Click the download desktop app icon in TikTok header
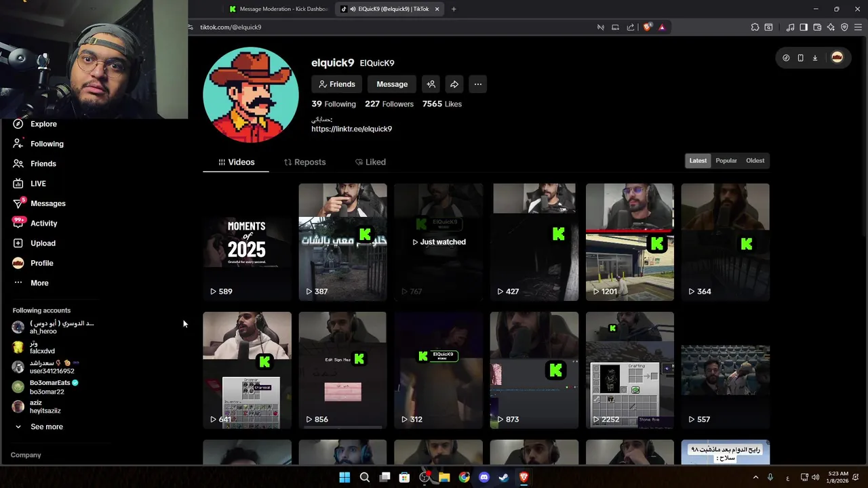Screen dimensions: 868x488 tap(815, 58)
